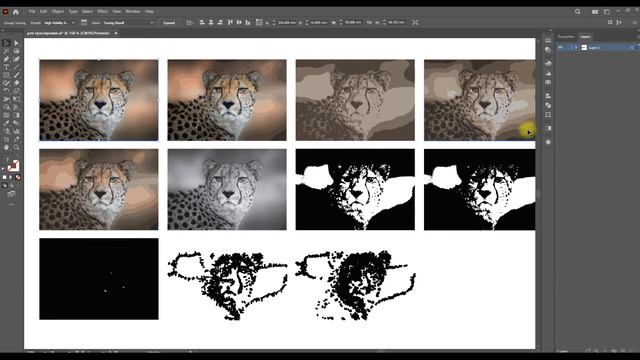Select the Selection tool (black arrow)
640x360 pixels.
point(6,43)
